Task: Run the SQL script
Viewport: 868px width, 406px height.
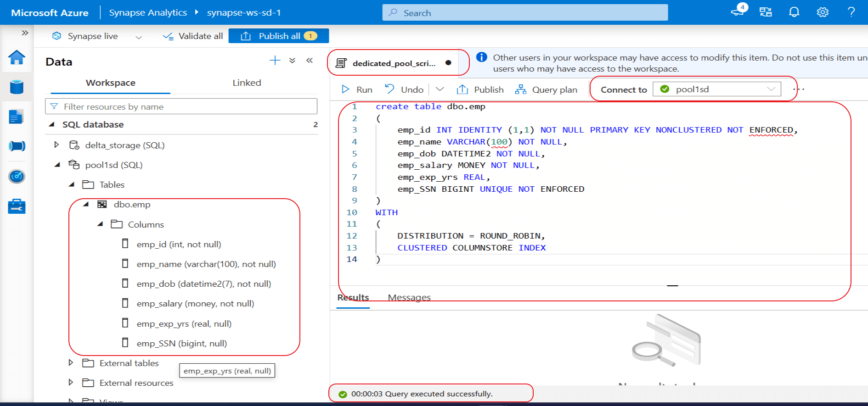Action: pyautogui.click(x=357, y=89)
